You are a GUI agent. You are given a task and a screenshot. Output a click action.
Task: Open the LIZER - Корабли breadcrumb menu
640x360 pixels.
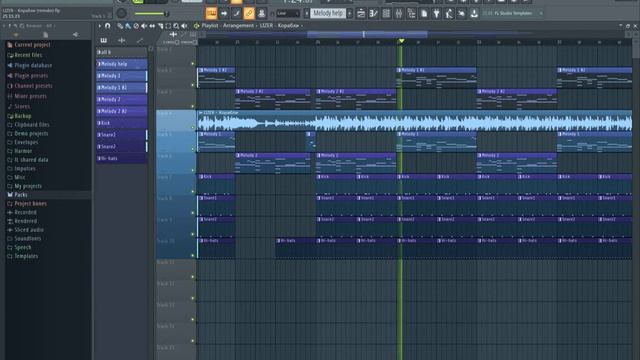coord(280,26)
